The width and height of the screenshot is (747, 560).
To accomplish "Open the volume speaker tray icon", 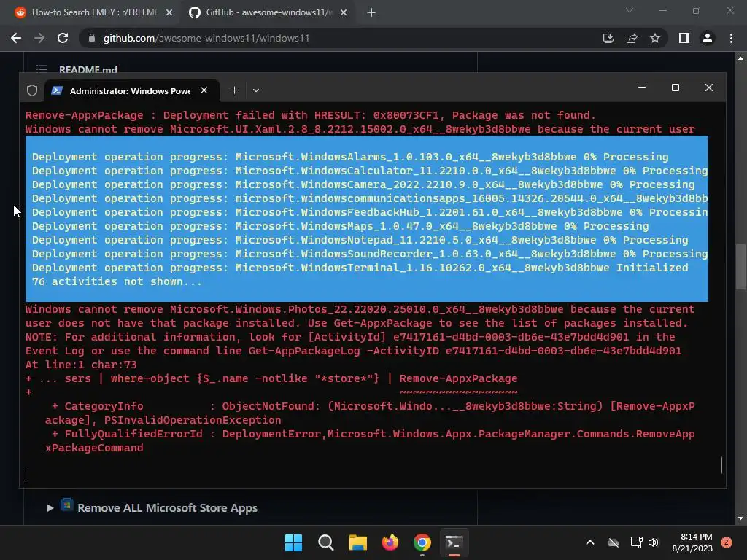I will [654, 542].
